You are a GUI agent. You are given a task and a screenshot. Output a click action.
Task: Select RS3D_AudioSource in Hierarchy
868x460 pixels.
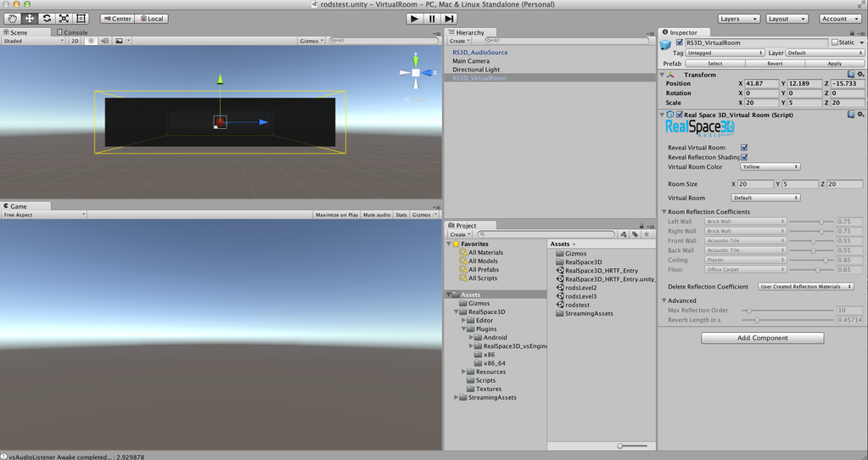point(479,53)
